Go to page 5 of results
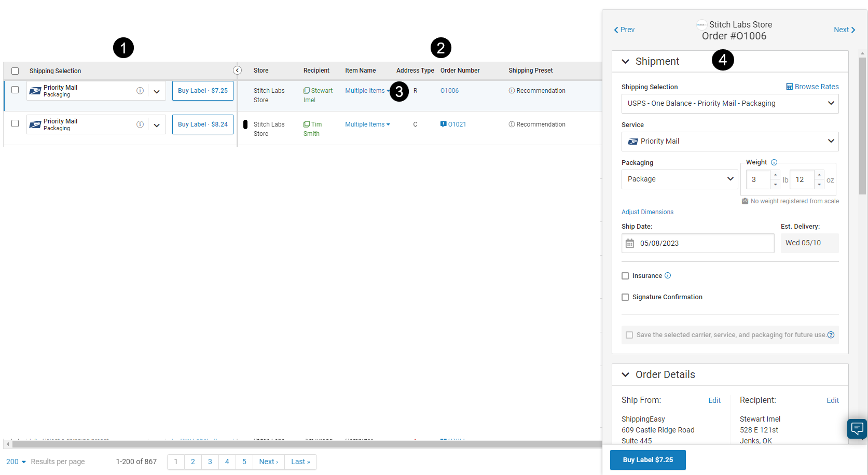868x475 pixels. [x=244, y=462]
